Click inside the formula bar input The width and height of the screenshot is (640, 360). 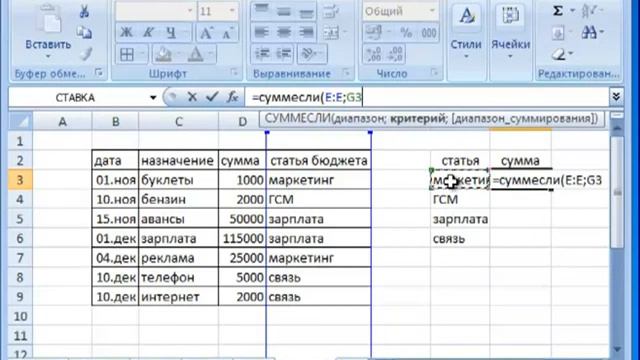tap(427, 98)
